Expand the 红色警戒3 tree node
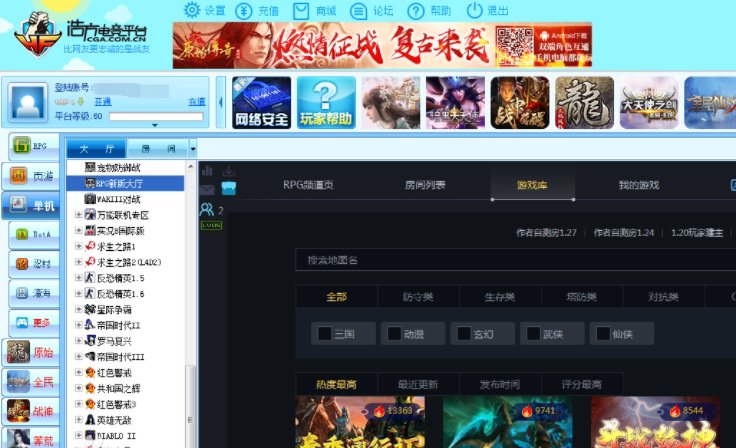 pyautogui.click(x=78, y=404)
